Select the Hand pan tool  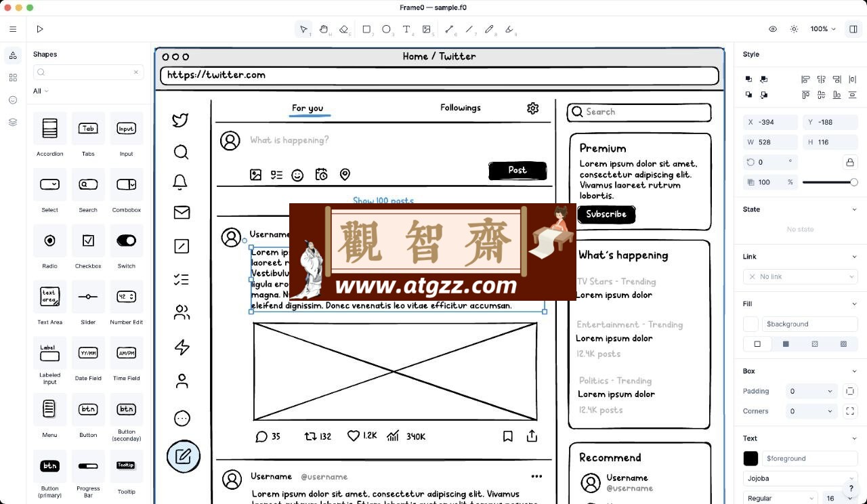[x=324, y=29]
